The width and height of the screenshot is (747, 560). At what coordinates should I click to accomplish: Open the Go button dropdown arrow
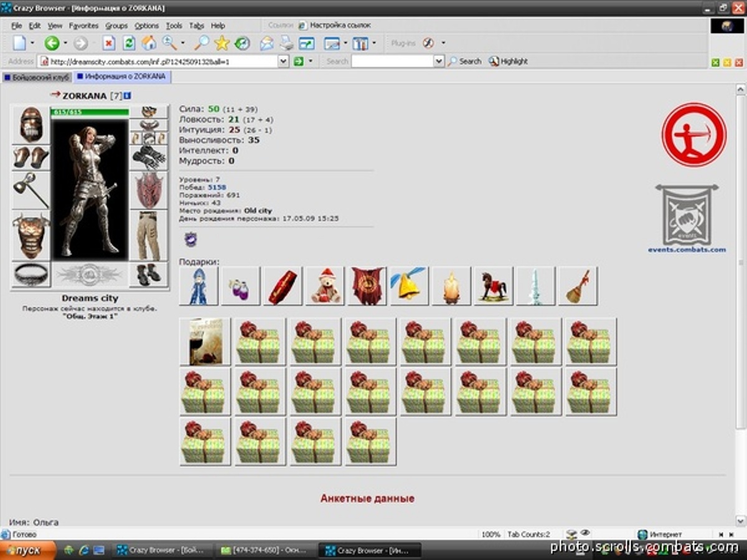(311, 61)
